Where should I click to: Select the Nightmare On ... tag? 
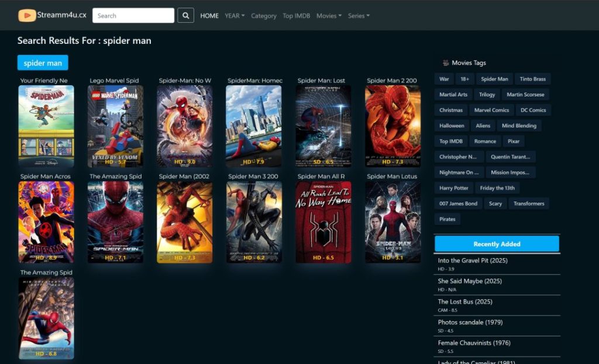(459, 173)
